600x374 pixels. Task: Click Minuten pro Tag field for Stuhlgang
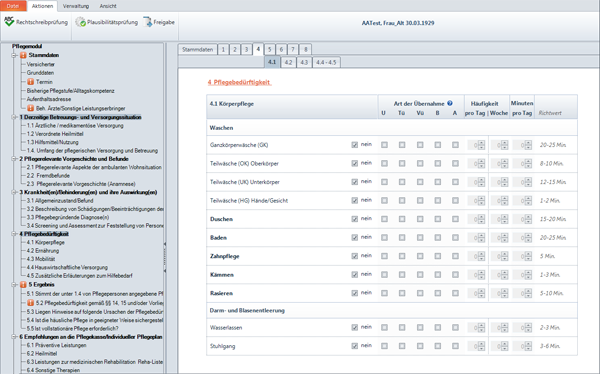519,346
